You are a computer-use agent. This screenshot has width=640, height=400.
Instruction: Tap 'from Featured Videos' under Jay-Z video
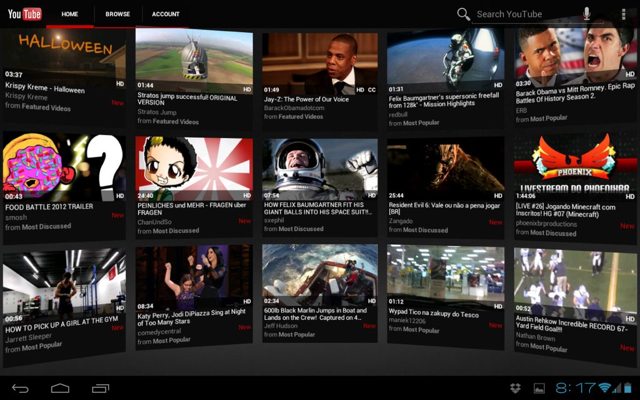tap(293, 117)
